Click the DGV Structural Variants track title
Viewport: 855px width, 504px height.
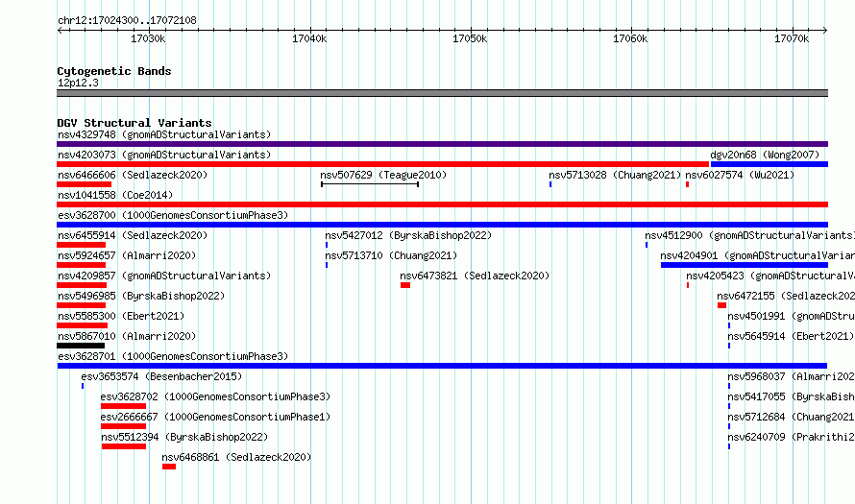[134, 123]
